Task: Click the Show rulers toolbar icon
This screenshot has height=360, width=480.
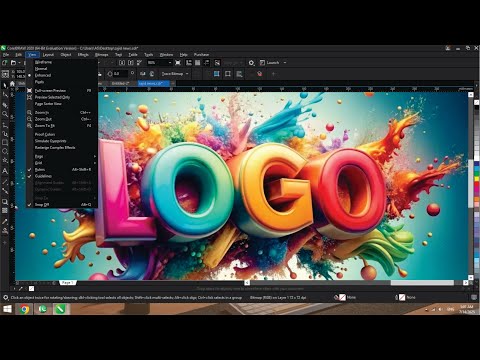Action: [x=189, y=63]
